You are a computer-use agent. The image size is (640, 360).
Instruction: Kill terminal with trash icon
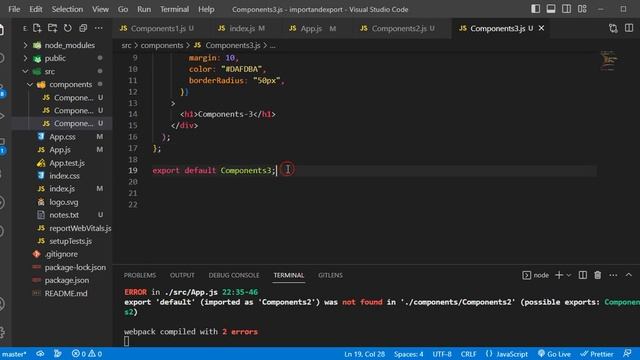(x=598, y=275)
